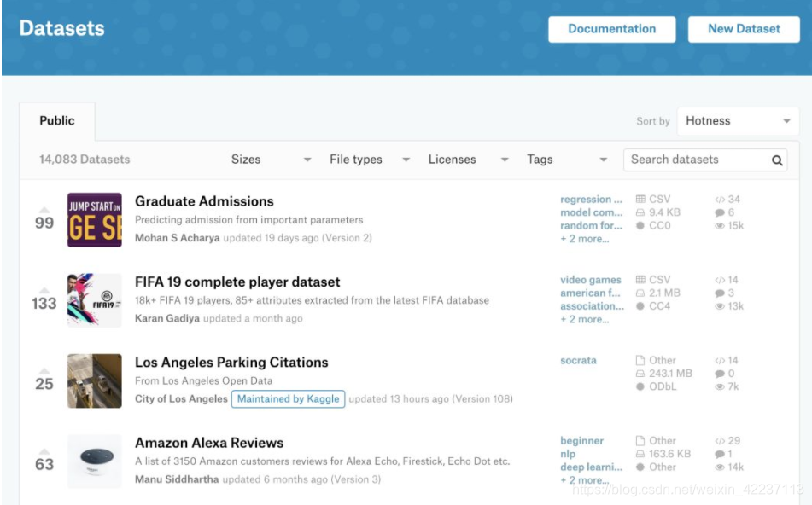Click views eye icon showing 7k
This screenshot has height=505, width=812.
pyautogui.click(x=720, y=386)
